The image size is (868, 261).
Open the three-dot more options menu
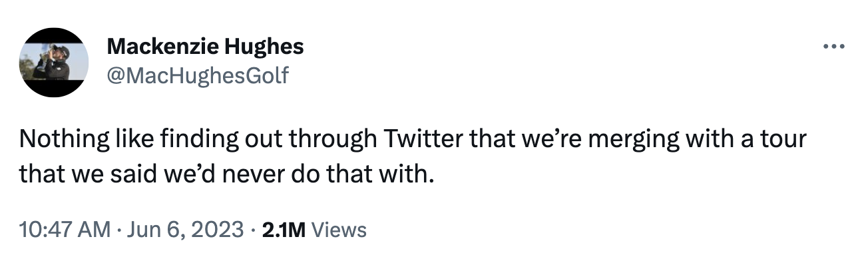click(x=833, y=47)
